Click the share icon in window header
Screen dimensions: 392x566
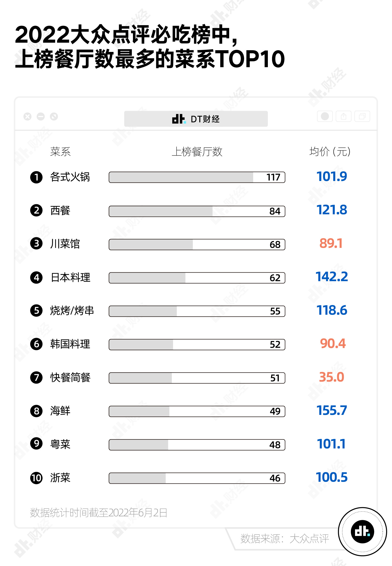343,116
